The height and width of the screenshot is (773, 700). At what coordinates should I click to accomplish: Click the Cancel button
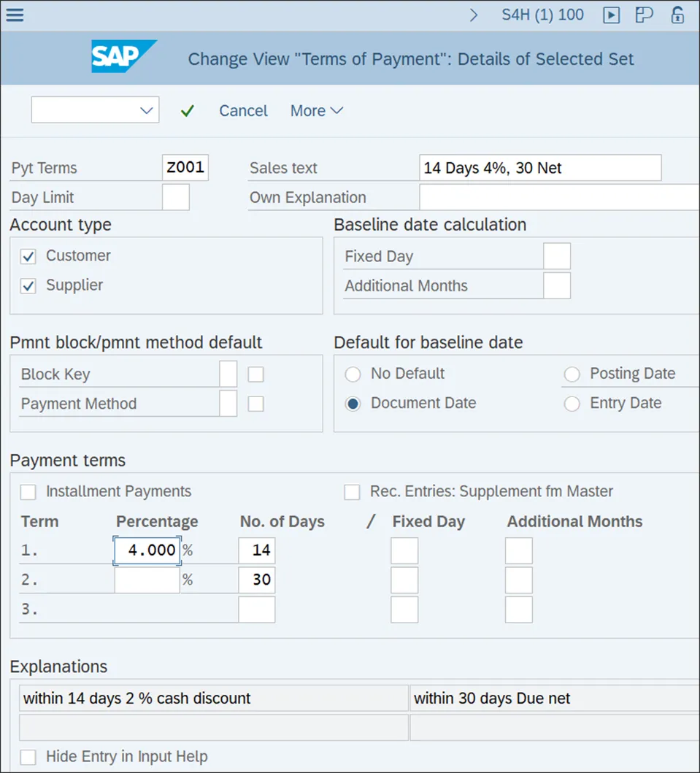(x=243, y=111)
